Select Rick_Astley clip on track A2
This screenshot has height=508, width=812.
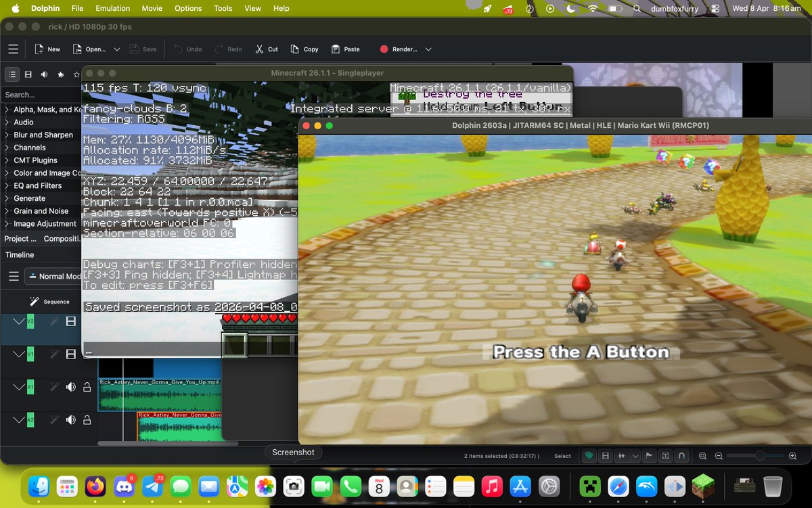(x=180, y=427)
